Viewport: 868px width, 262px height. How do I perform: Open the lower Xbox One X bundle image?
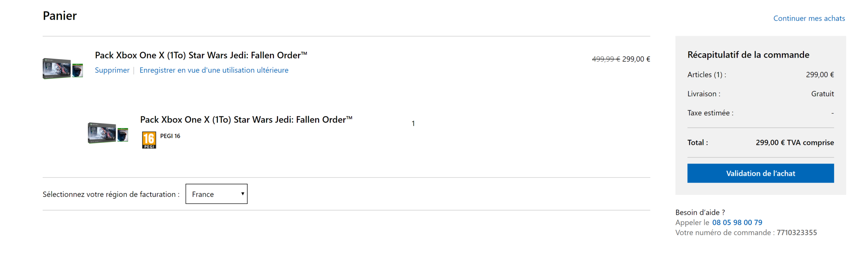coord(108,133)
